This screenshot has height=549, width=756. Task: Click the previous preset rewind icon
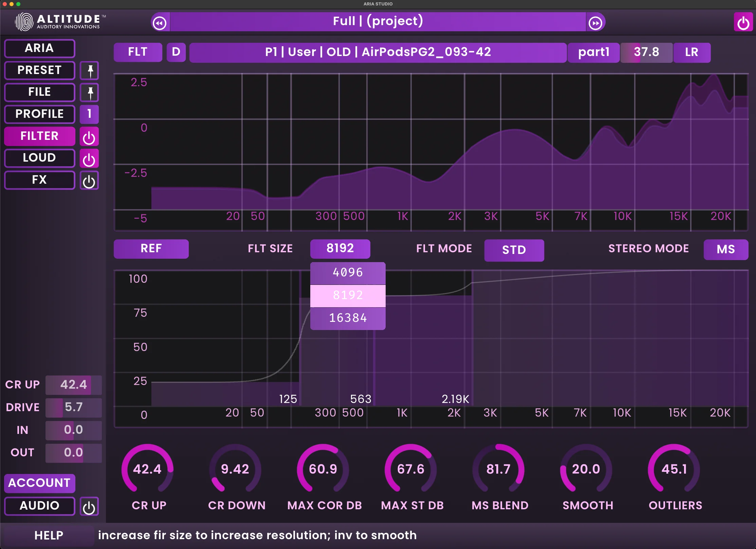click(160, 23)
